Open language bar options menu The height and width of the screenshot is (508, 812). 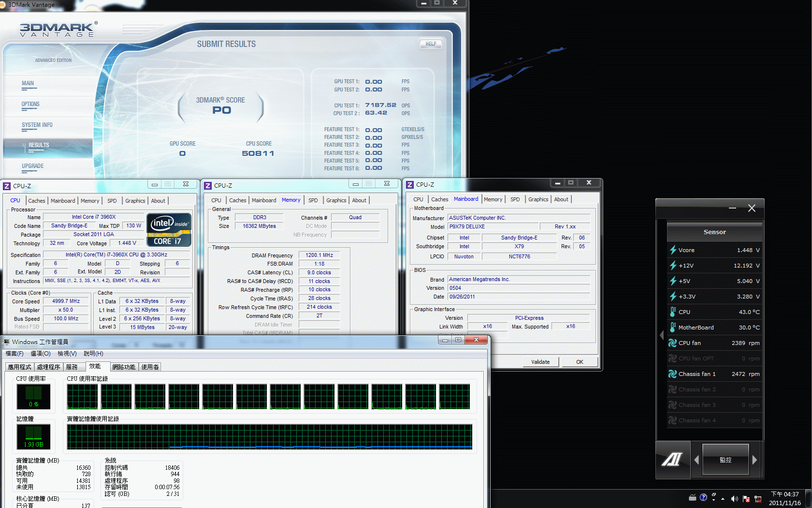point(714,500)
